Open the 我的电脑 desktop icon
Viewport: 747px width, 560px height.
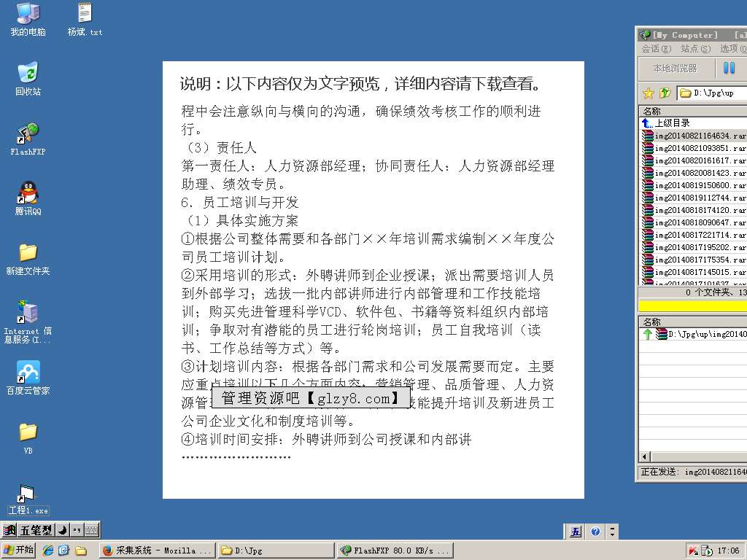[x=28, y=19]
